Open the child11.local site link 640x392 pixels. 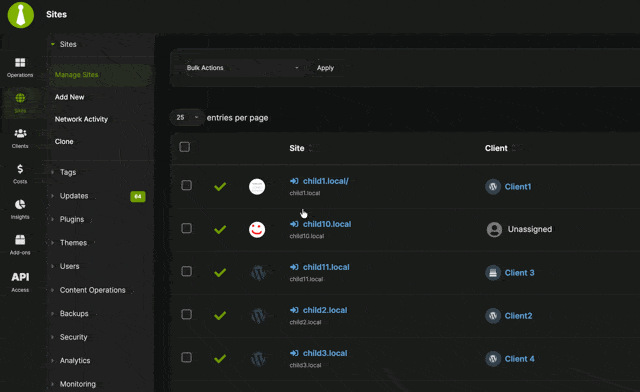click(326, 267)
